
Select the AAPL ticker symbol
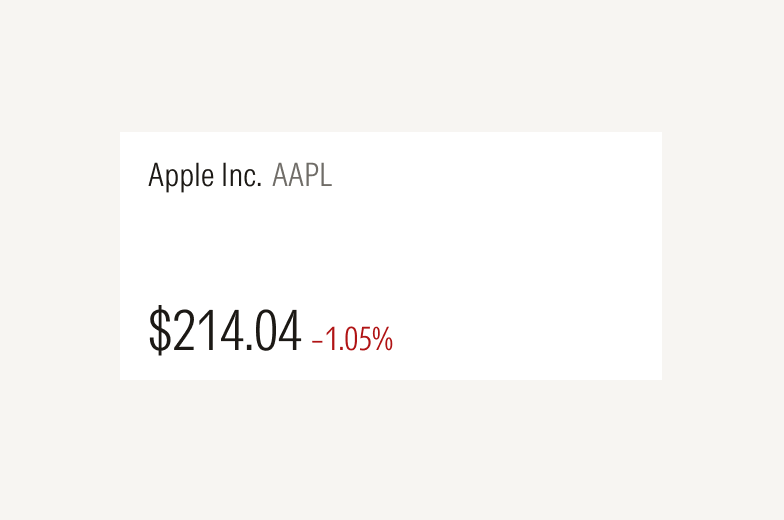pyautogui.click(x=302, y=176)
